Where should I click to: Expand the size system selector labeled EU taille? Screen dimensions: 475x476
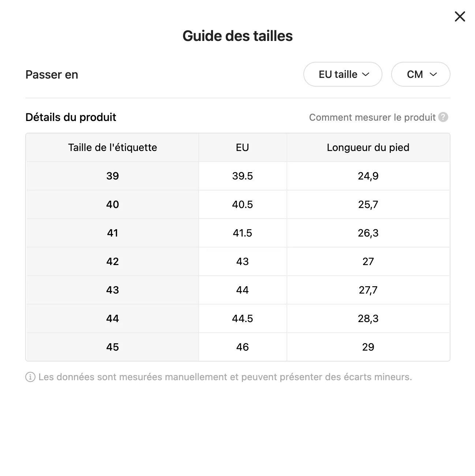pyautogui.click(x=343, y=74)
